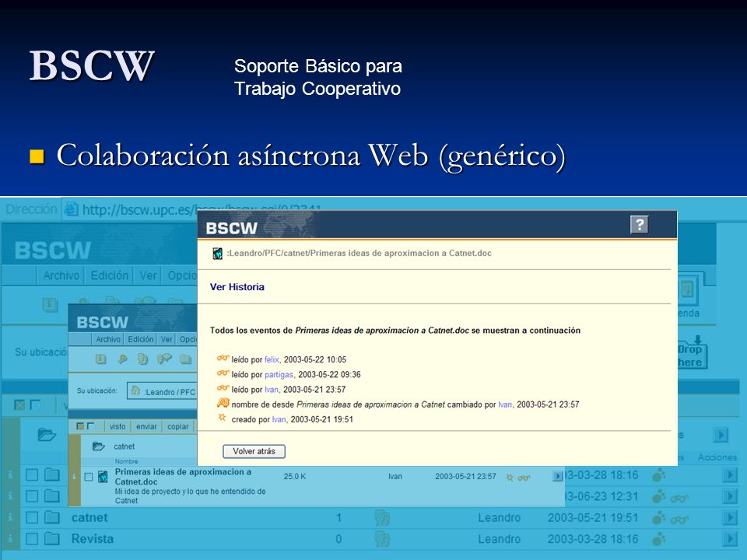Image resolution: width=747 pixels, height=560 pixels.
Task: Open help in the Ver Historia window
Action: tap(640, 224)
